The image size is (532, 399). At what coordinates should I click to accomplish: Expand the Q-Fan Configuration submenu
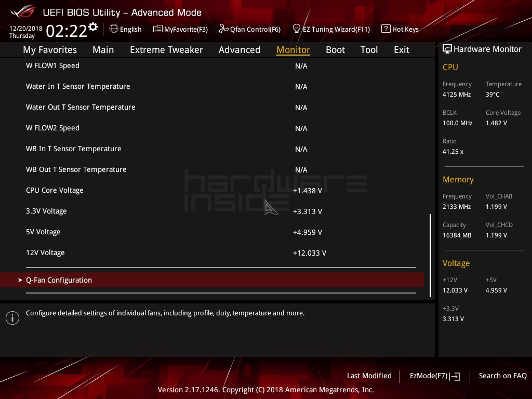tap(212, 280)
